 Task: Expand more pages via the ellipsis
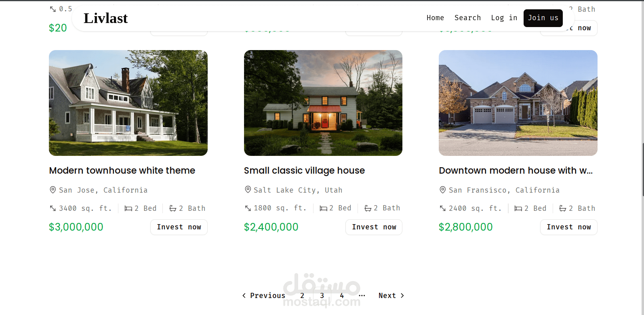tap(362, 296)
